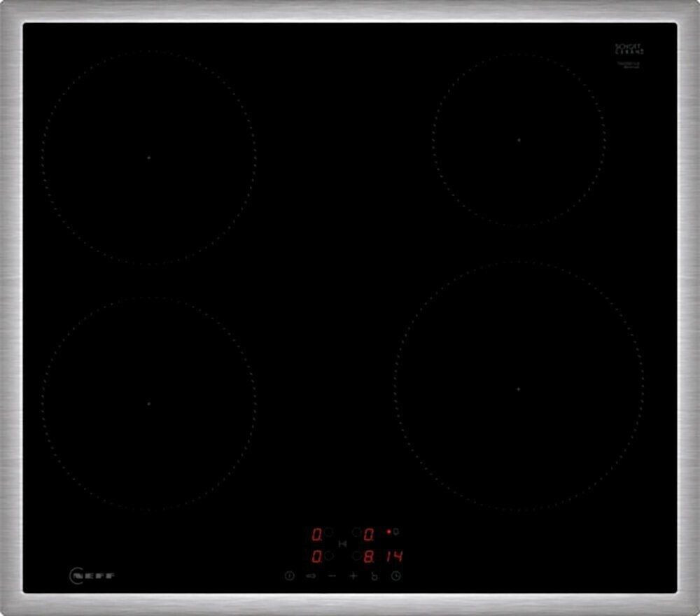Touch the center of the rear right cooking zone
This screenshot has height=616, width=700.
coord(519,140)
